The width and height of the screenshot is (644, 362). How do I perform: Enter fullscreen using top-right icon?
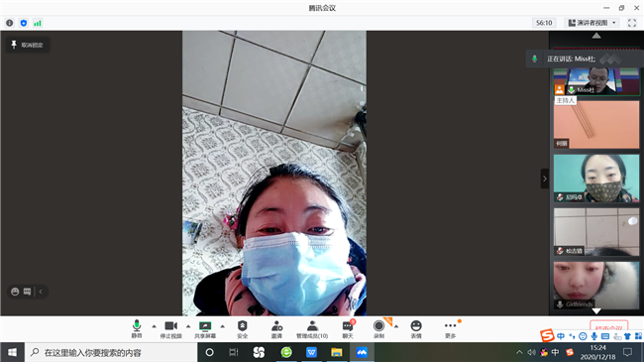(x=632, y=23)
